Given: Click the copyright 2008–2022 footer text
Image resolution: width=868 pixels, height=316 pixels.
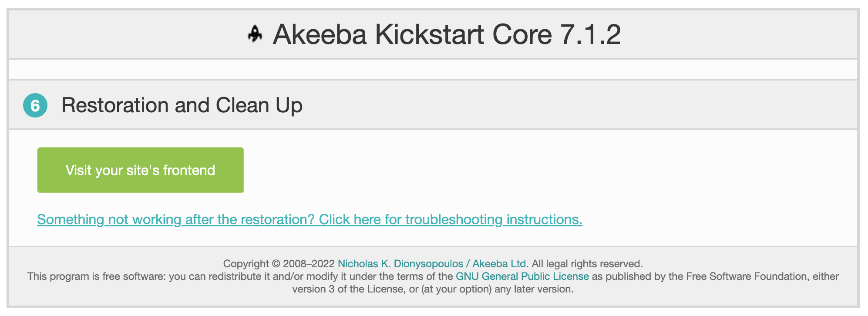Looking at the screenshot, I should coord(279,263).
